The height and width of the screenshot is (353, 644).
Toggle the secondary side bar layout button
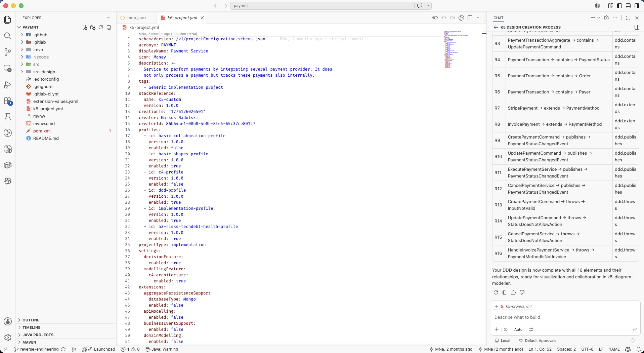637,6
